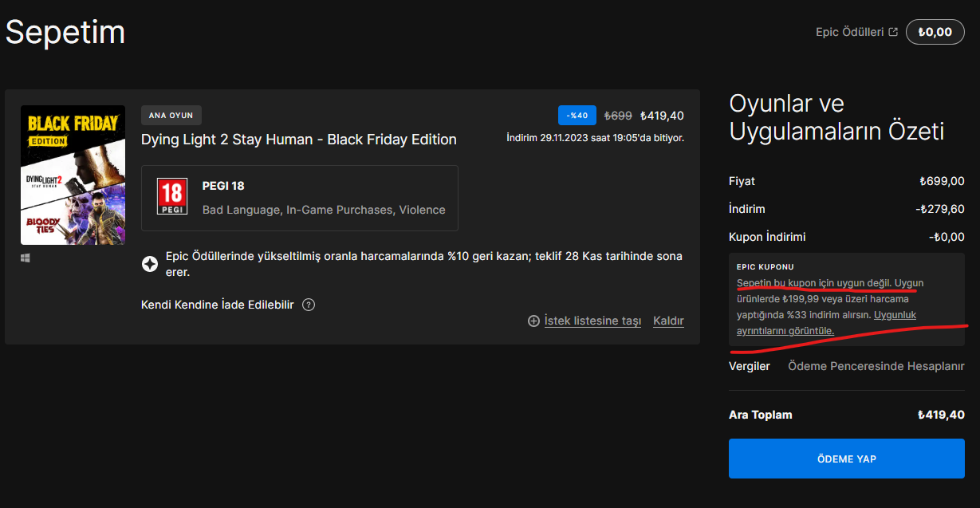Click the PEGI 18 rating icon
Image resolution: width=980 pixels, height=508 pixels.
tap(172, 197)
